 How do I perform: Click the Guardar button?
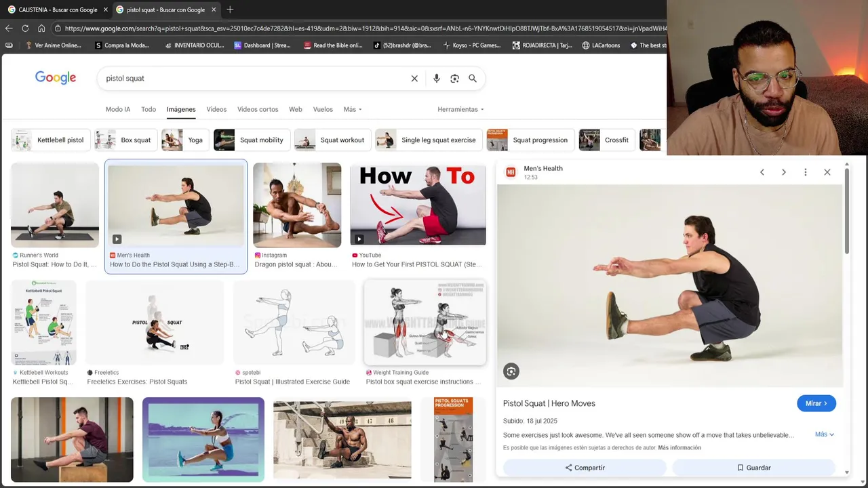click(753, 468)
